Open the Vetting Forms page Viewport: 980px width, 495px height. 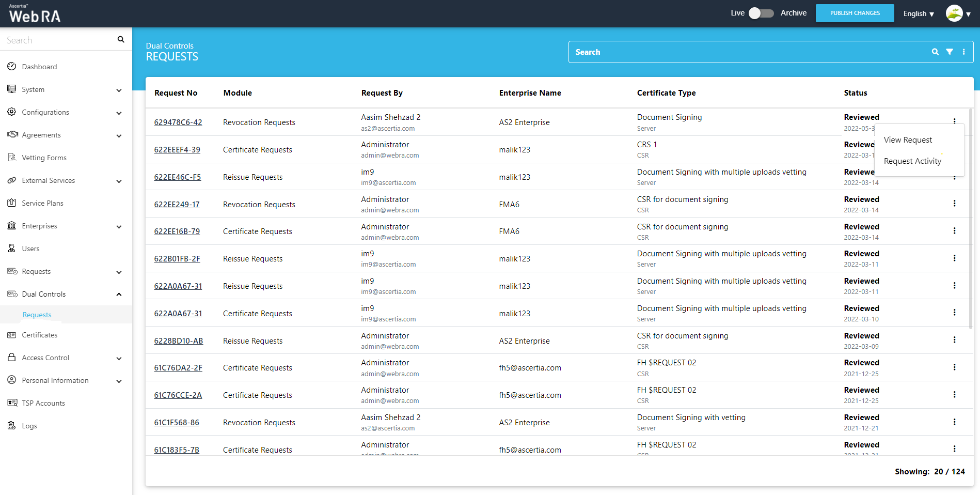[x=44, y=158]
